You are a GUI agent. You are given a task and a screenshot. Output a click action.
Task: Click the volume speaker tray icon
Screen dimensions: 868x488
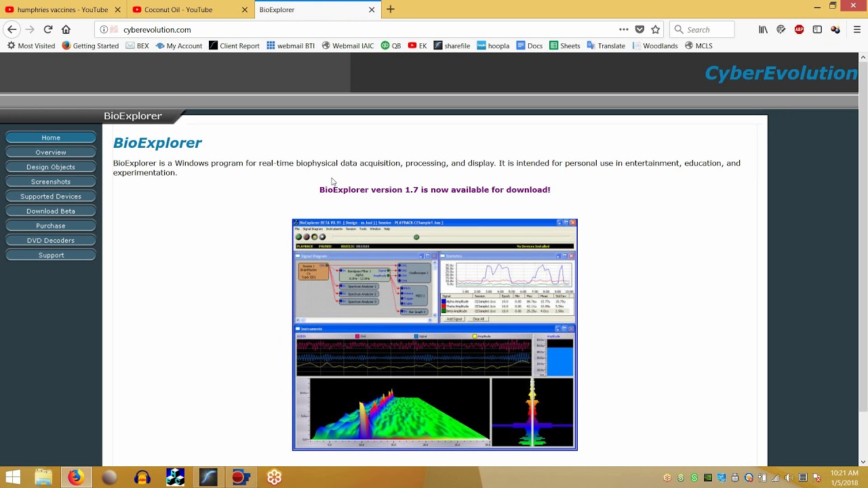tap(789, 478)
